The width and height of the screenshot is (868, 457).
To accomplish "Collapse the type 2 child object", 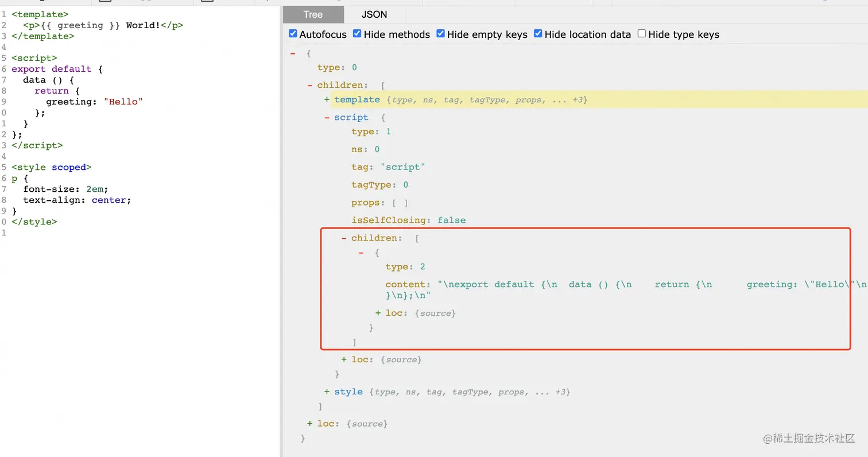I will click(x=361, y=252).
